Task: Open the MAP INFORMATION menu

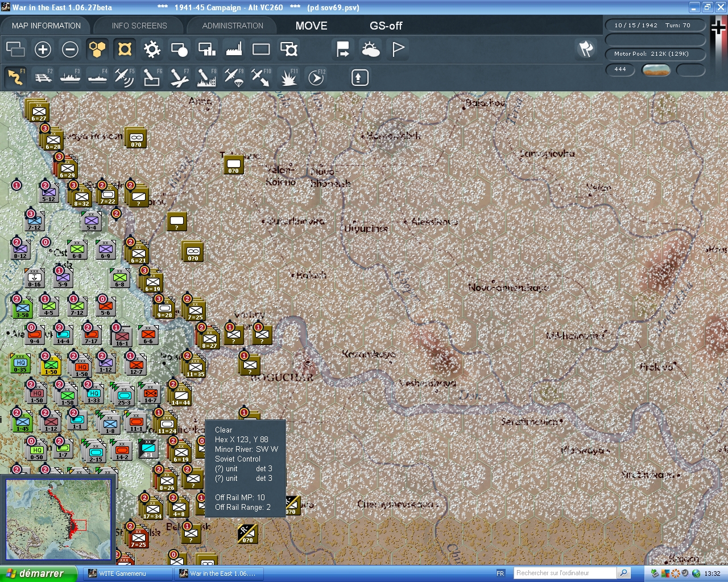Action: tap(45, 25)
